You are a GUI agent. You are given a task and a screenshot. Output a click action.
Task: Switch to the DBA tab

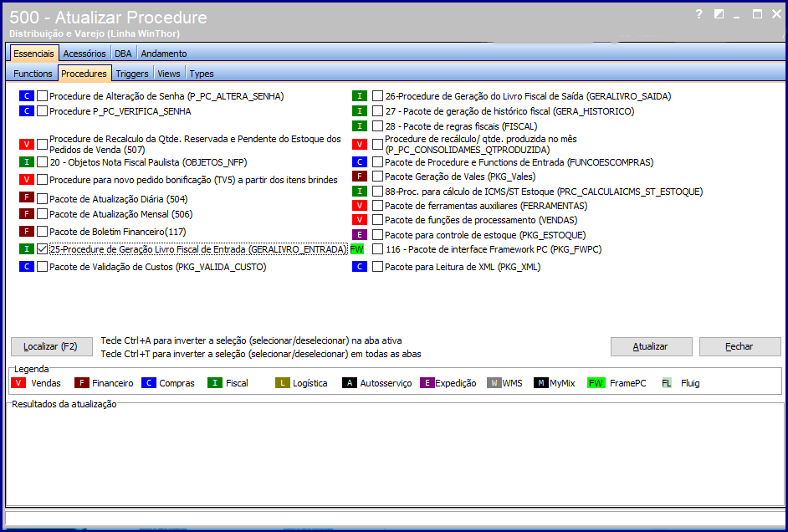click(123, 54)
